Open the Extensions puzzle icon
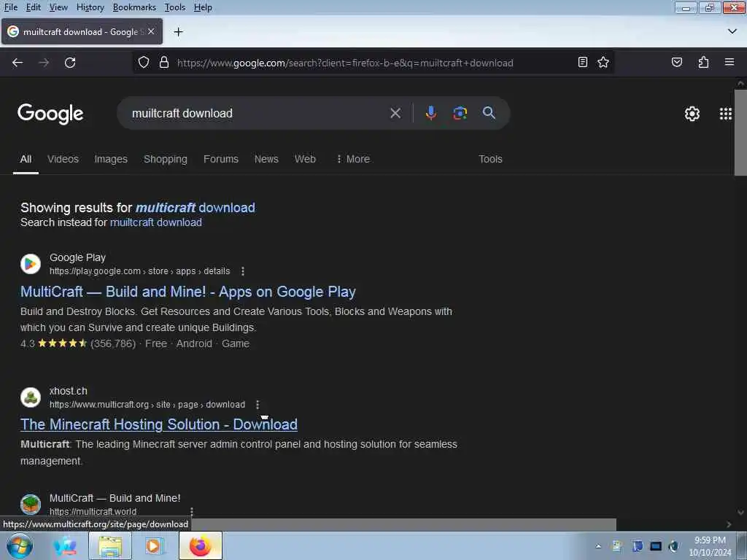747x560 pixels. coord(703,62)
